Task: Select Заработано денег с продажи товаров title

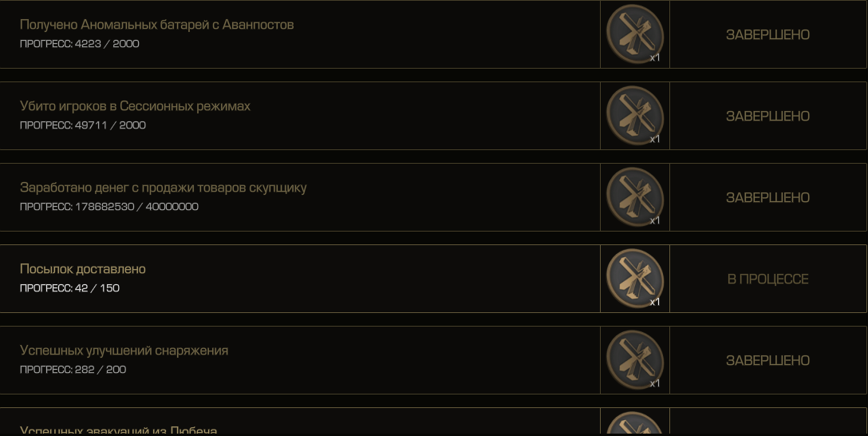Action: coord(164,188)
